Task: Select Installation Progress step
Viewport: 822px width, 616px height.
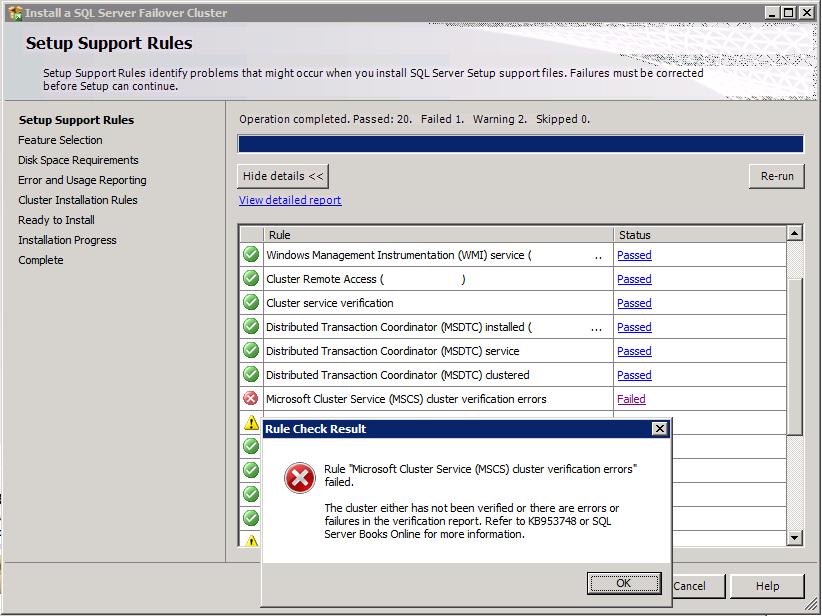Action: pos(67,240)
